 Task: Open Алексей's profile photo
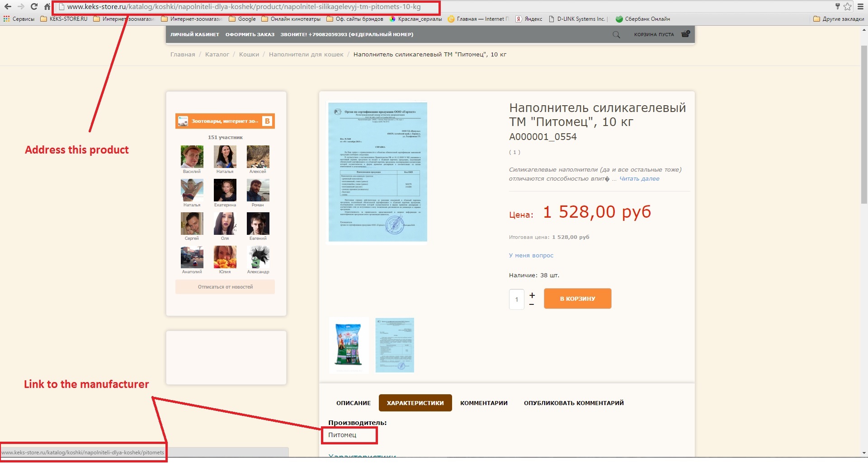click(x=258, y=157)
